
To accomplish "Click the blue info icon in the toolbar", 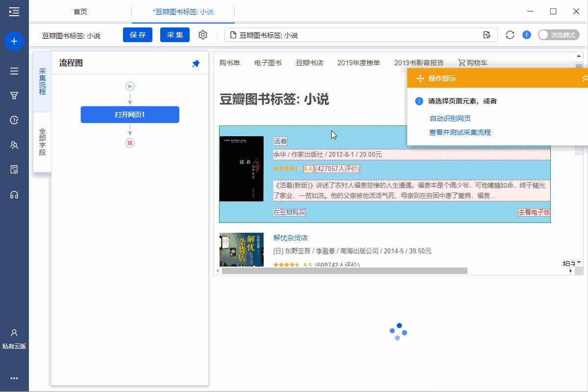I will 527,35.
